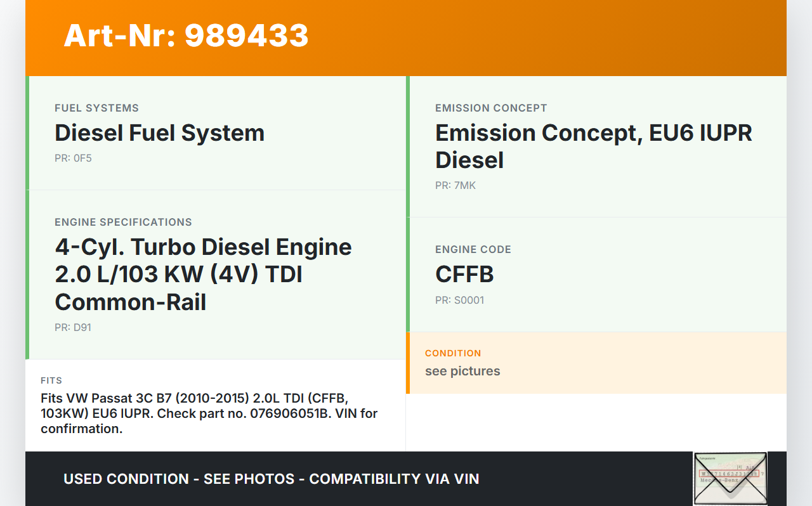Click the Art-Nr: 989433 header title
Image resolution: width=812 pixels, height=506 pixels.
click(186, 36)
